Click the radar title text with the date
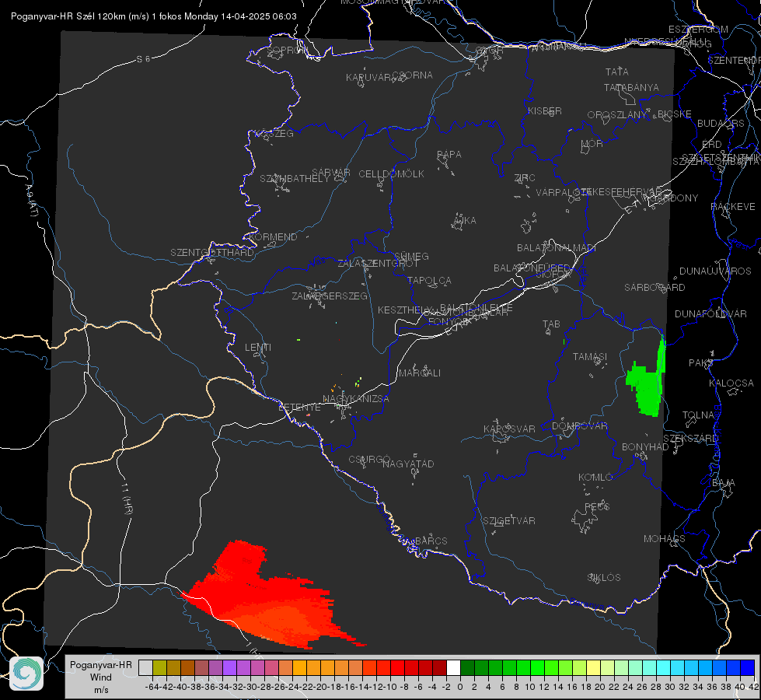 pyautogui.click(x=153, y=16)
